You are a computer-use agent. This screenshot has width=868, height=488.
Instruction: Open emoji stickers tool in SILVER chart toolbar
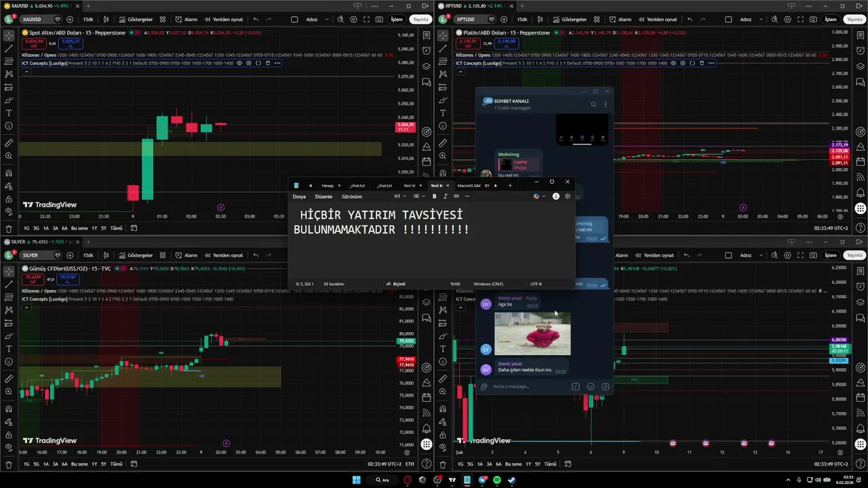pyautogui.click(x=9, y=362)
